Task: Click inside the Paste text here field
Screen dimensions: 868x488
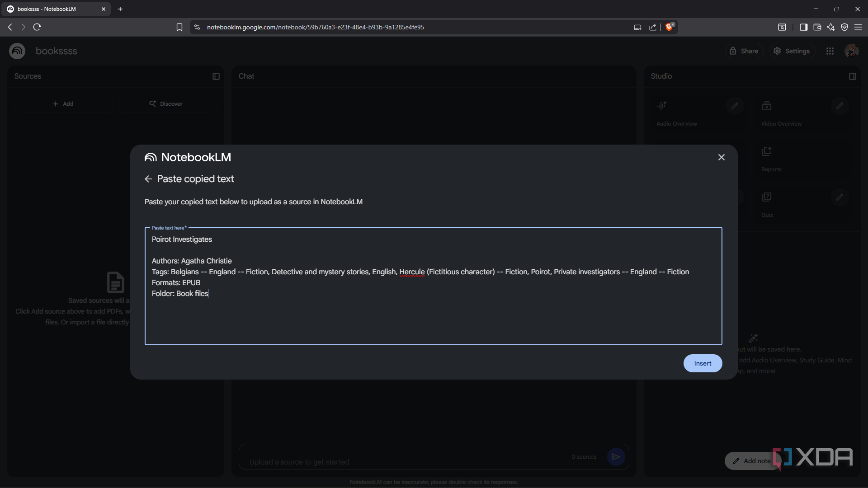Action: 433,286
